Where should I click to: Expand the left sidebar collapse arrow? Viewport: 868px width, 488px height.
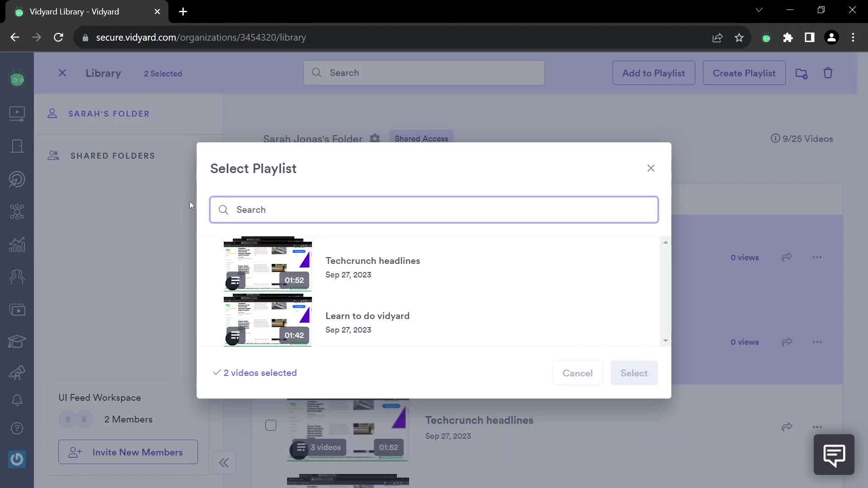point(224,462)
